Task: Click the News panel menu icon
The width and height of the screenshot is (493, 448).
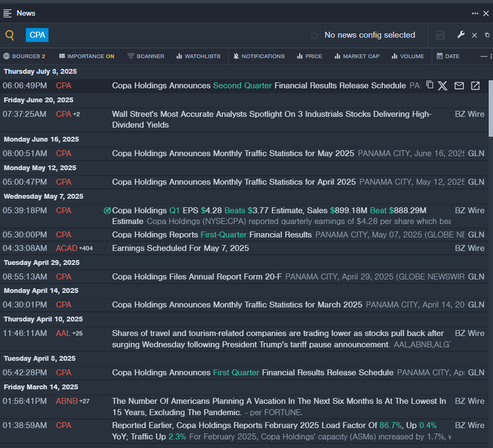Action: point(7,13)
